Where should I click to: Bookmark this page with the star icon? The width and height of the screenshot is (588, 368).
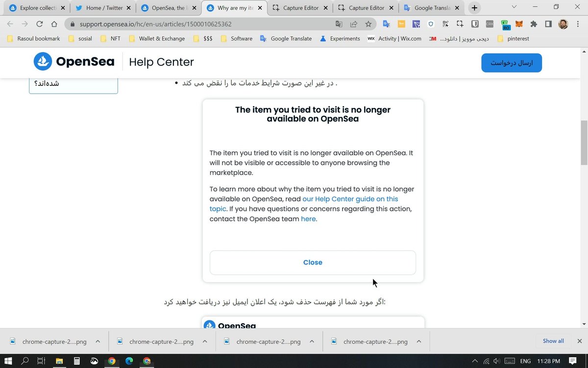point(368,24)
